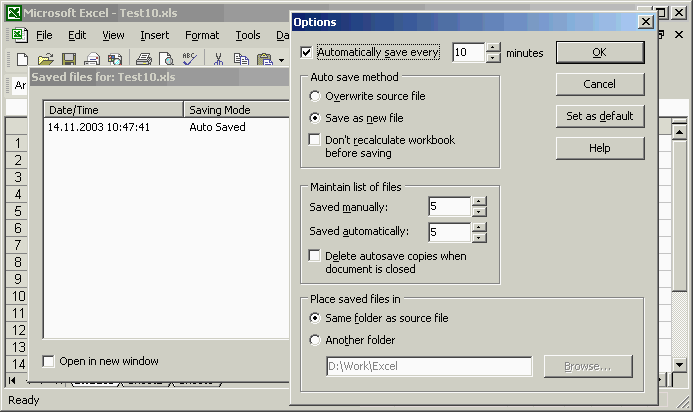Click Cancel in Options dialog
This screenshot has height=412, width=693.
tap(600, 84)
